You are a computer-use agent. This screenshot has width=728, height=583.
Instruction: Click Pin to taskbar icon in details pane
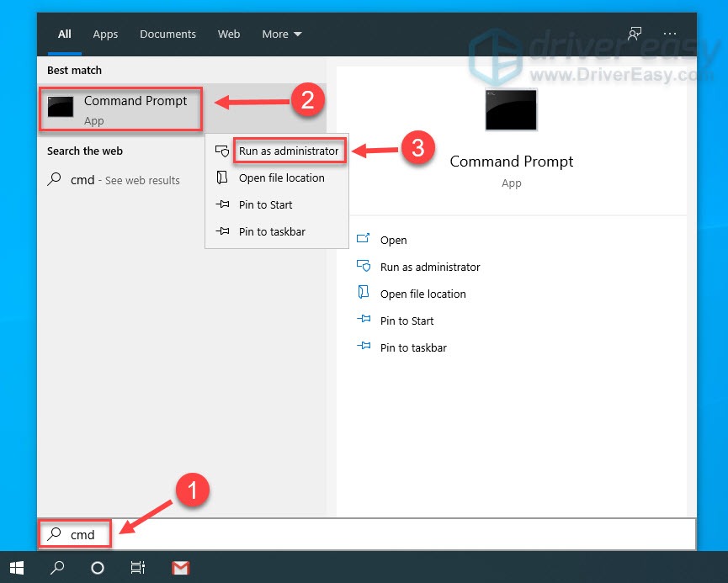(364, 346)
